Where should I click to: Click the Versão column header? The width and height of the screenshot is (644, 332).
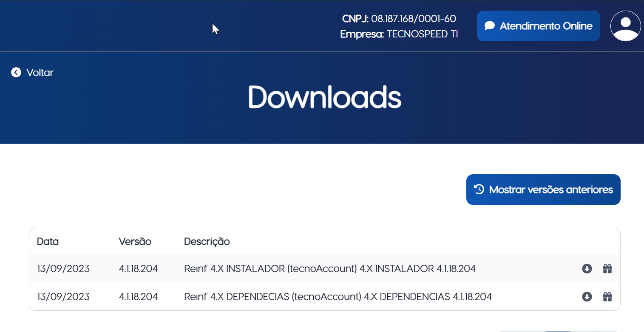click(x=135, y=241)
